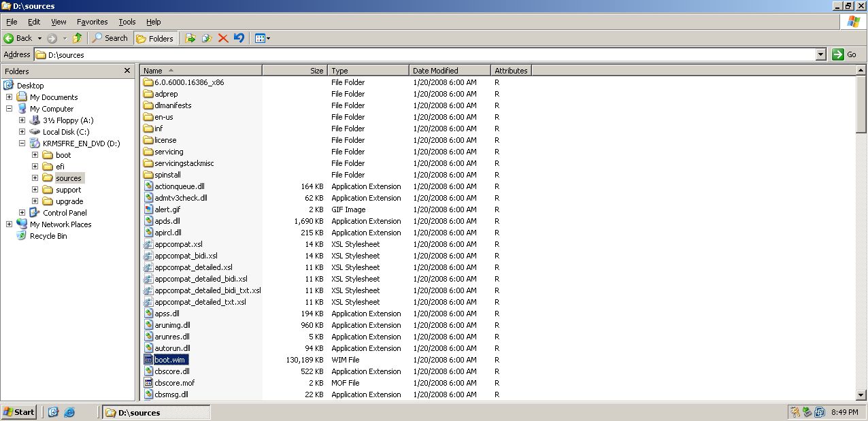868x421 pixels.
Task: Expand the support folder node
Action: click(x=35, y=190)
